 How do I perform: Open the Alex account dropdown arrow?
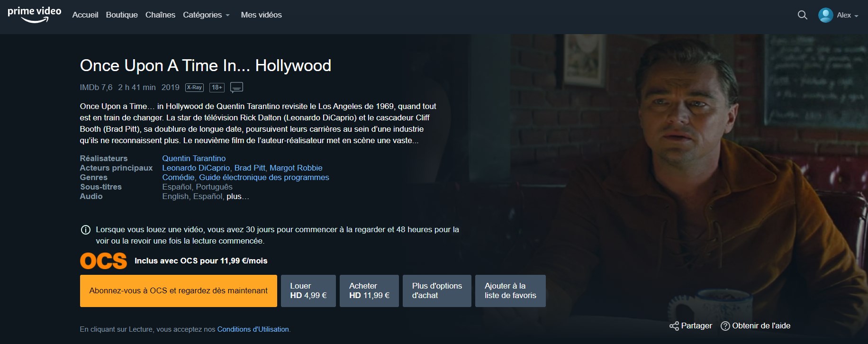pyautogui.click(x=856, y=16)
